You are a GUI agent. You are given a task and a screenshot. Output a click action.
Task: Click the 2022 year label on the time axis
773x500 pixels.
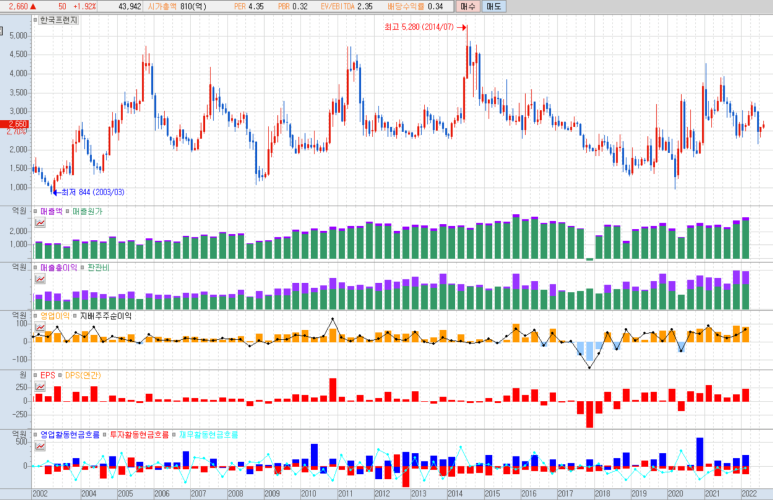(749, 494)
